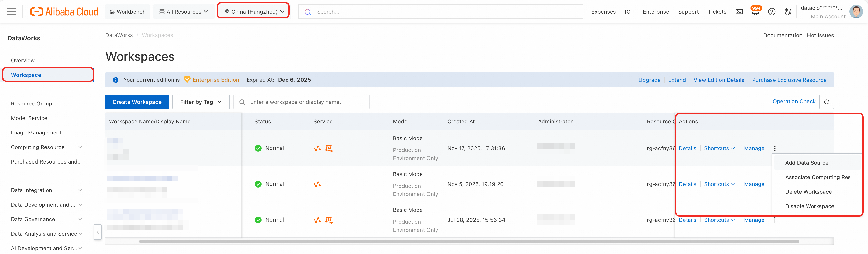868x254 pixels.
Task: Select Delete Workspace from context menu
Action: (808, 192)
